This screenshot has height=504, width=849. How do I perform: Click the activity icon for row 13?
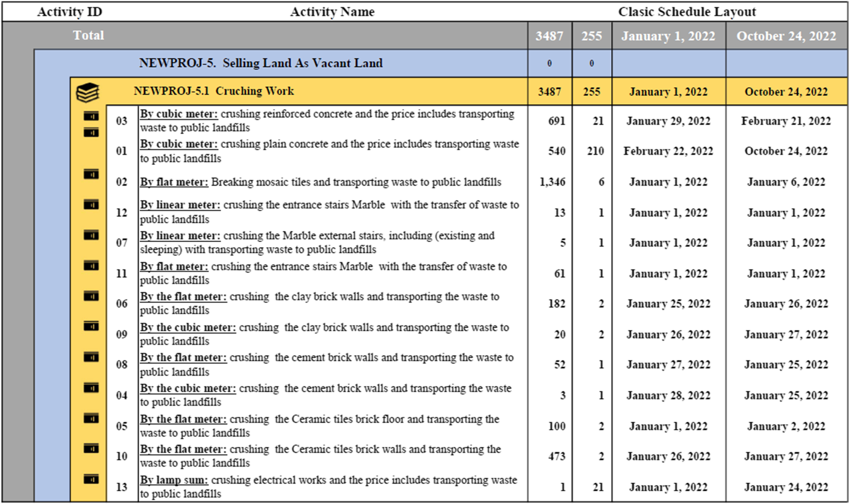tap(91, 480)
